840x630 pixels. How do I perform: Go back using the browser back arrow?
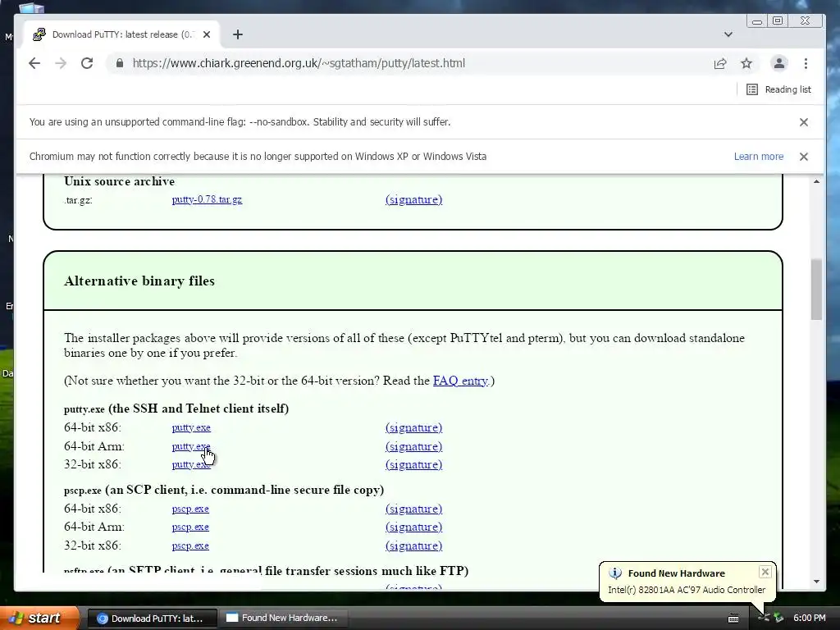[34, 63]
